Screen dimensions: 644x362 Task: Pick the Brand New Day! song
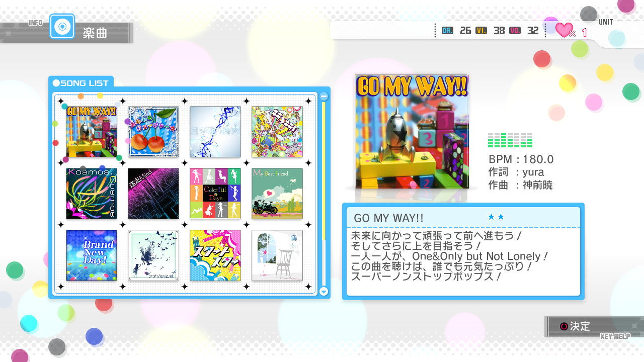point(92,255)
